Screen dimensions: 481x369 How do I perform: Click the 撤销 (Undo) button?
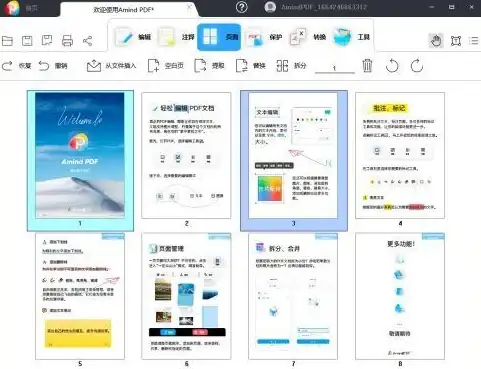pos(53,66)
